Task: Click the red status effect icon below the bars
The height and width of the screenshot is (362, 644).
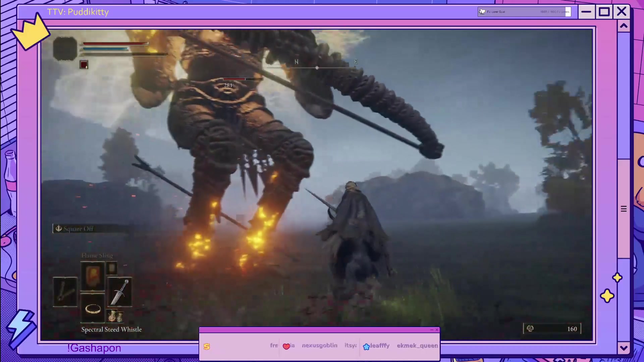Action: tap(84, 65)
